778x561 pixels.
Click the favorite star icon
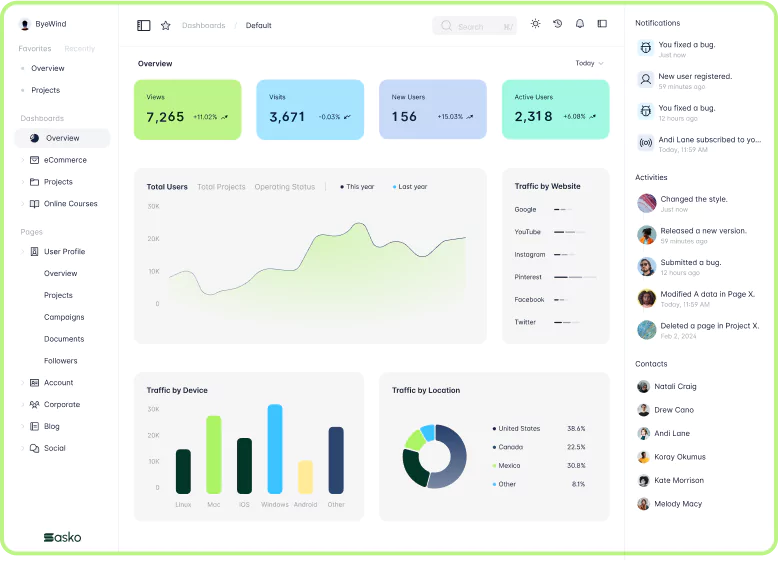coord(166,25)
